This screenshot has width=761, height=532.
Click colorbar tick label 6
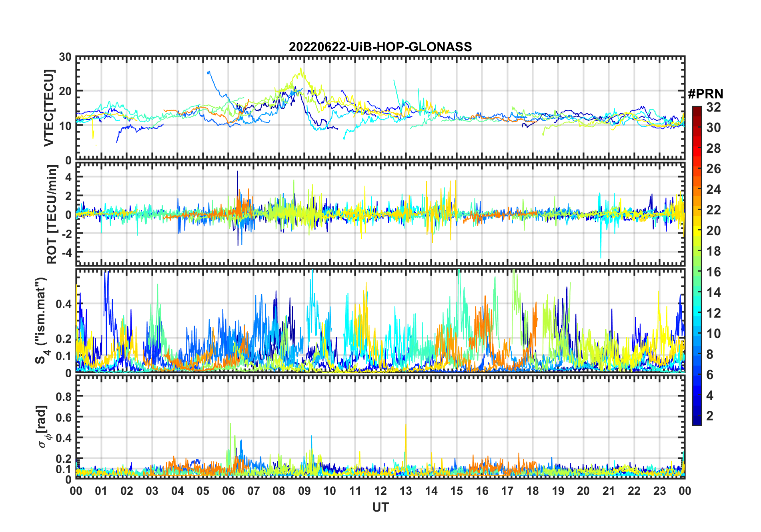point(710,375)
